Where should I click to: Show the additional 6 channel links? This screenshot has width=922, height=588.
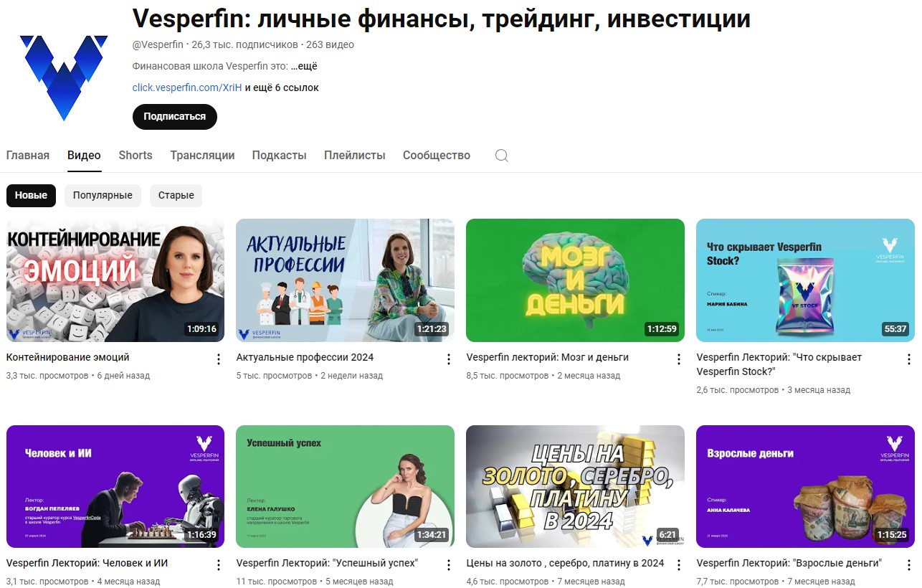click(282, 87)
